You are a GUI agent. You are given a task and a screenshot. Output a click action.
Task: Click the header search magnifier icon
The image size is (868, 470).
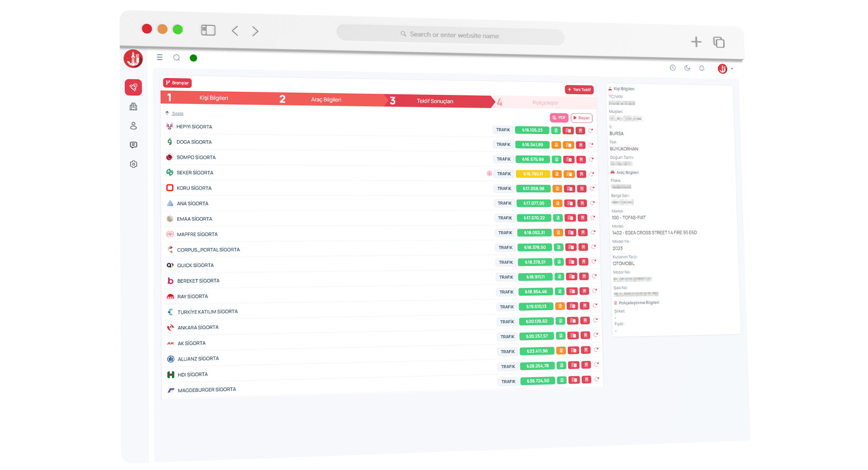click(177, 57)
